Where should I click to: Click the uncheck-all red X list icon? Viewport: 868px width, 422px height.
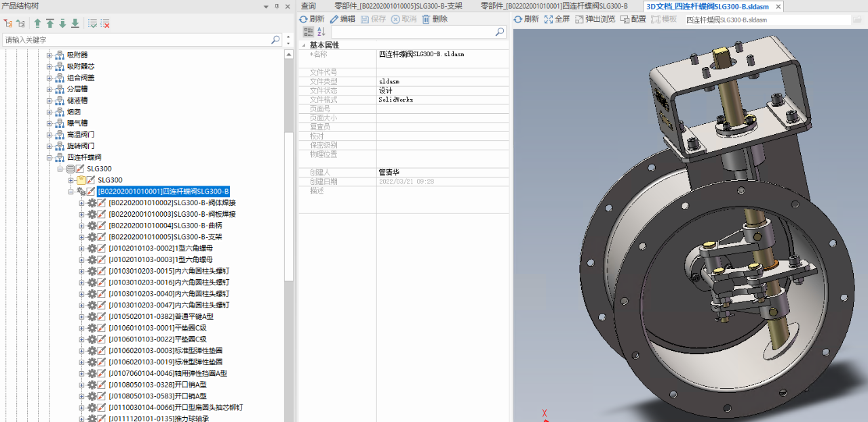pyautogui.click(x=105, y=24)
